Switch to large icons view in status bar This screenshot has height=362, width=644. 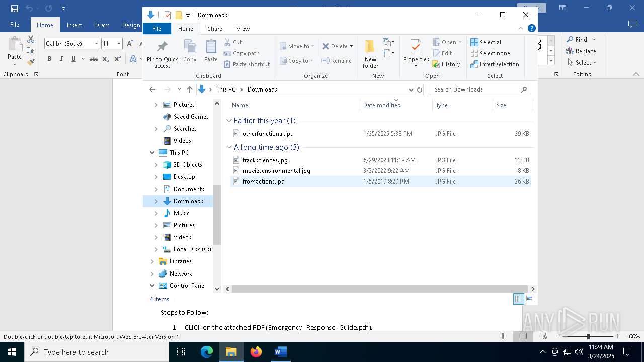click(x=530, y=299)
